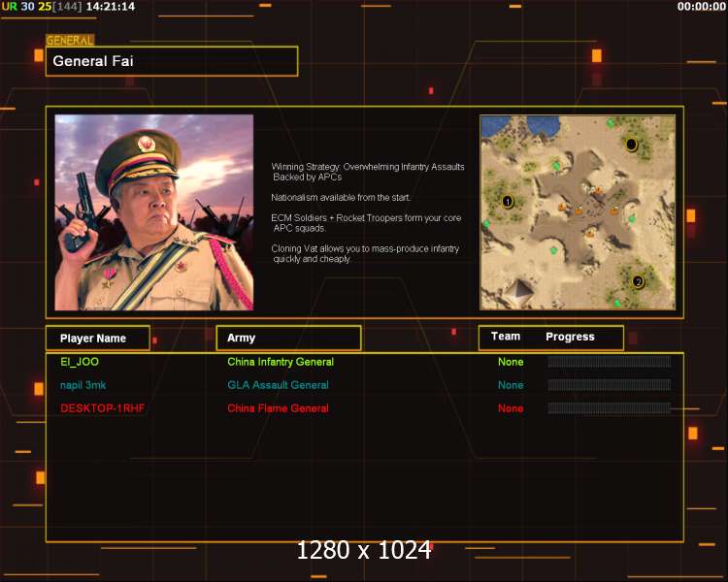The height and width of the screenshot is (582, 728).
Task: Click the Player Name column header
Action: tap(98, 339)
